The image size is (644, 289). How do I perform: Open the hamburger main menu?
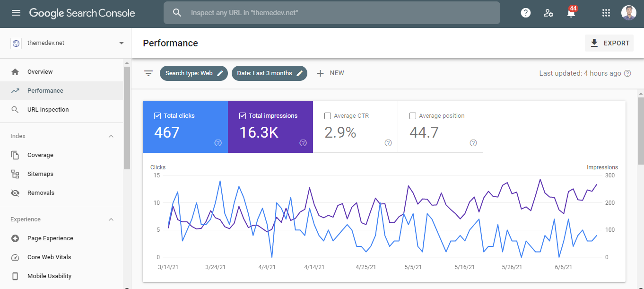(16, 13)
